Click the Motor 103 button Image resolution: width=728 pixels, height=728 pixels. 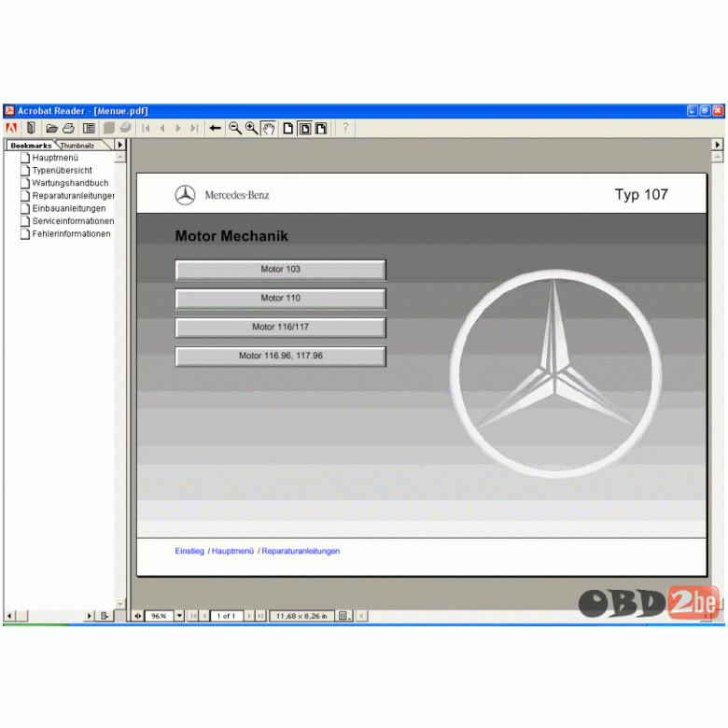coord(280,270)
